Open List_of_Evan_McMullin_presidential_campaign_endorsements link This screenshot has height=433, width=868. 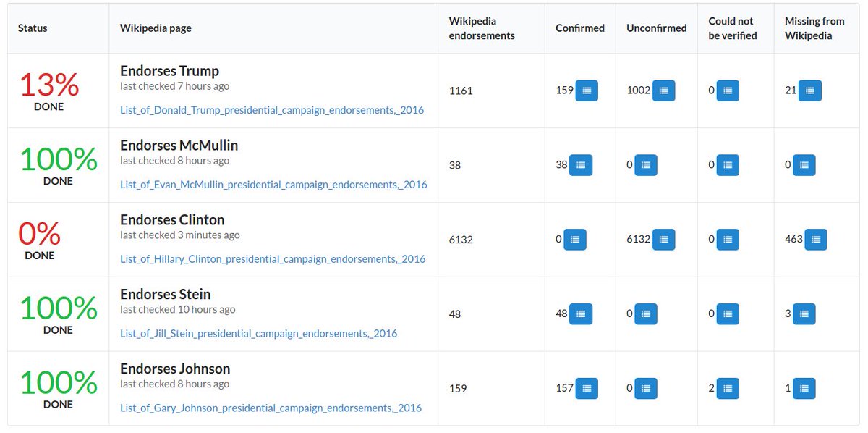tap(273, 185)
